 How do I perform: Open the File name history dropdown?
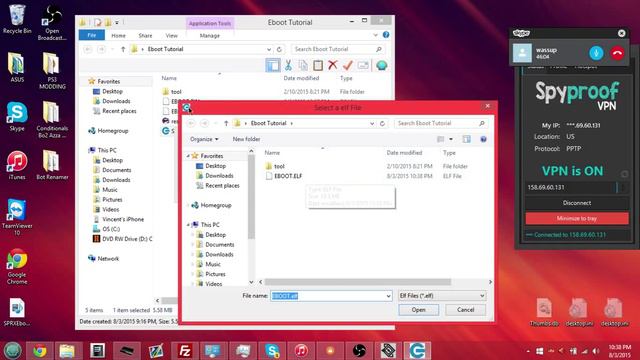388,296
